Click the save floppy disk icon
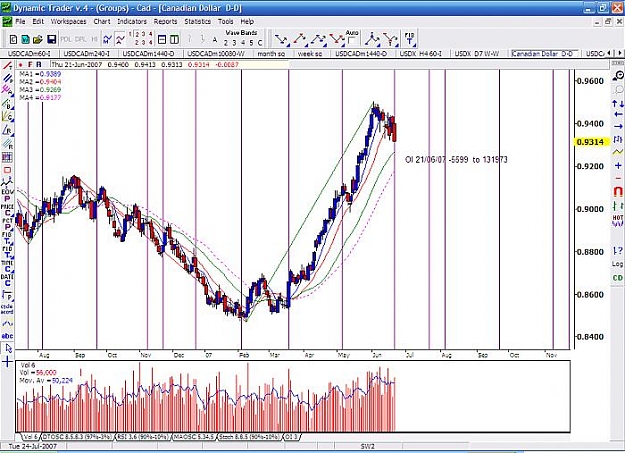 [51, 39]
